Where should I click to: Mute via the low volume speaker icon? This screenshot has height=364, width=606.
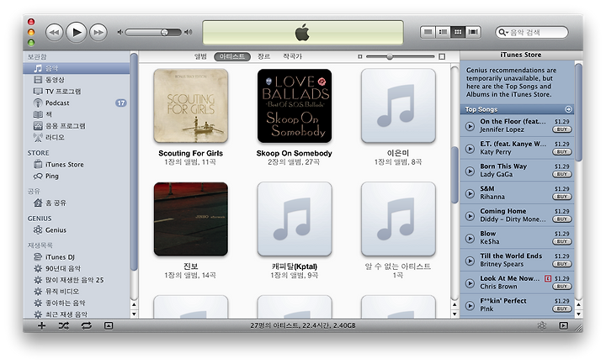(x=120, y=33)
